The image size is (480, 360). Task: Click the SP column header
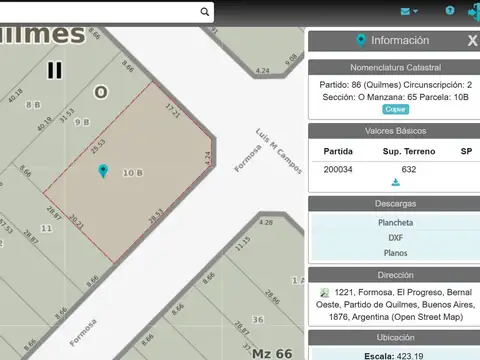466,151
